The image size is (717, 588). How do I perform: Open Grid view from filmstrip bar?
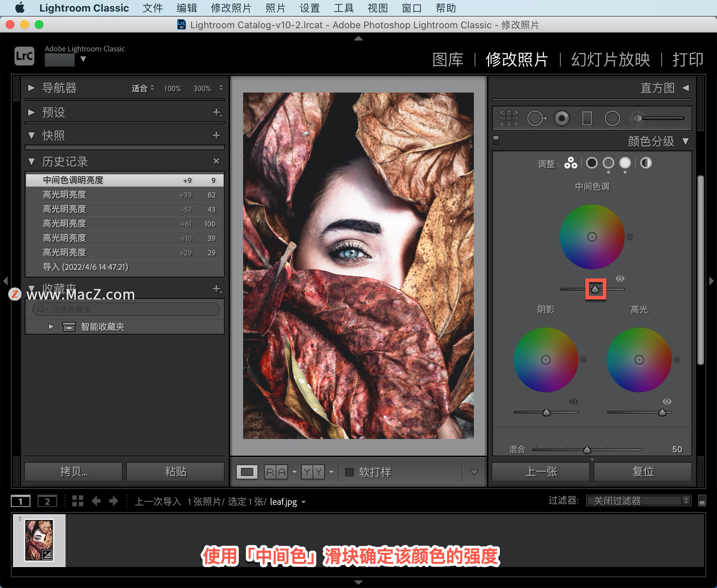(78, 501)
